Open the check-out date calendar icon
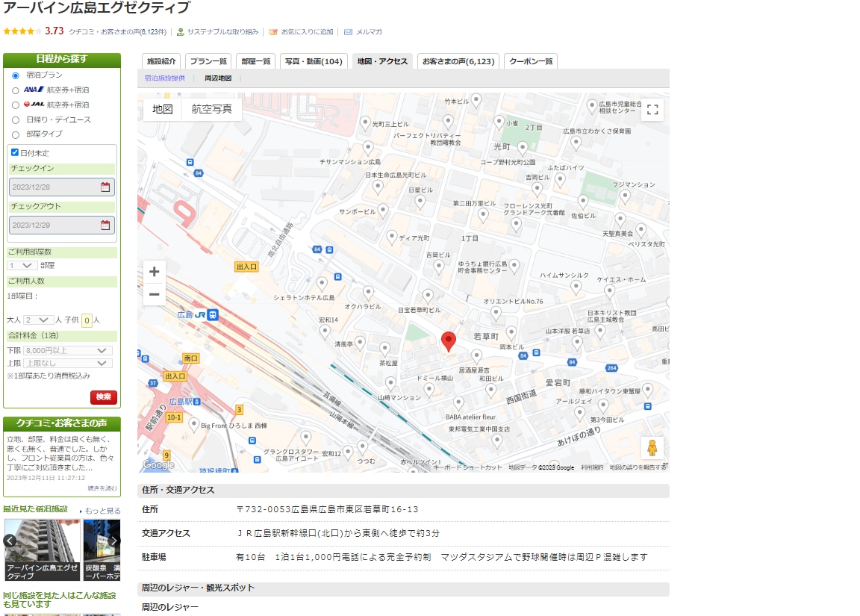This screenshot has width=860, height=616. [105, 225]
